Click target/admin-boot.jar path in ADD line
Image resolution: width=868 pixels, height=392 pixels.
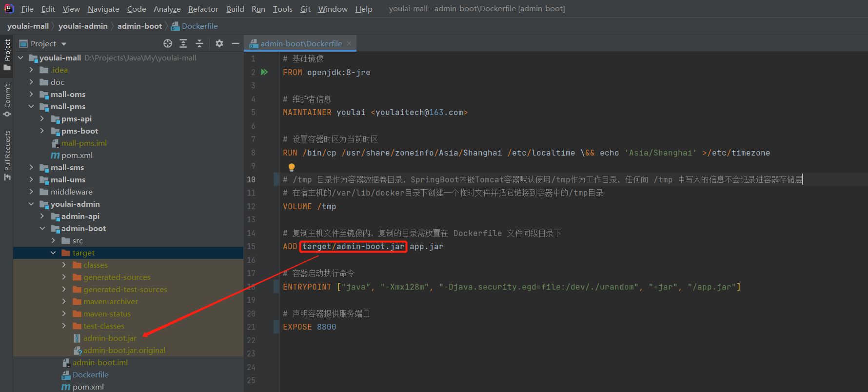pyautogui.click(x=353, y=246)
